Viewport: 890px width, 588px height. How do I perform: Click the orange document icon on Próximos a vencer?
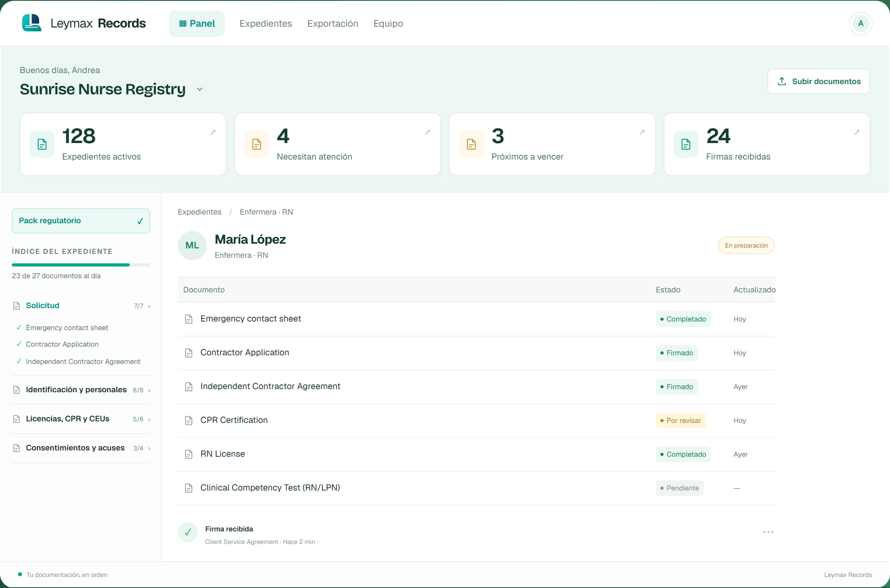coord(471,144)
